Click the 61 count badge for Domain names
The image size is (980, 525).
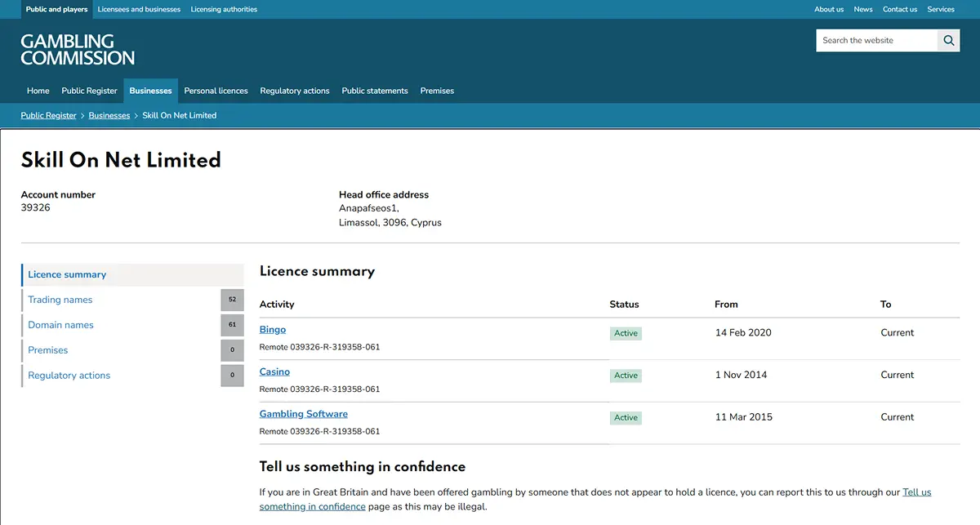[232, 325]
